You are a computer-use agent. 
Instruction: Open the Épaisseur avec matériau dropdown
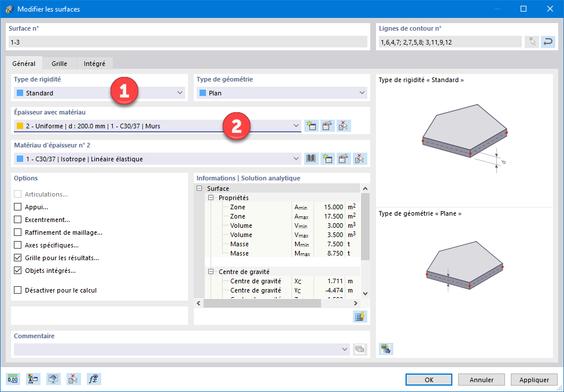[x=157, y=126]
